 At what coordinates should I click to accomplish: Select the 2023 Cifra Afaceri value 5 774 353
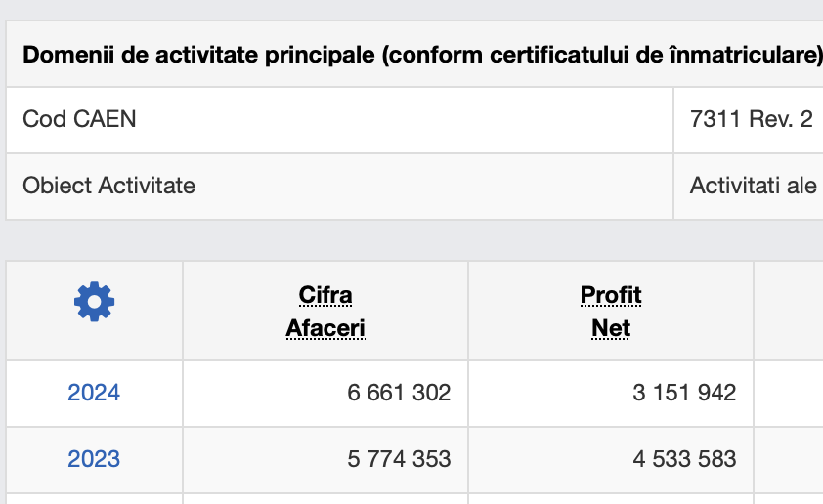coord(399,459)
